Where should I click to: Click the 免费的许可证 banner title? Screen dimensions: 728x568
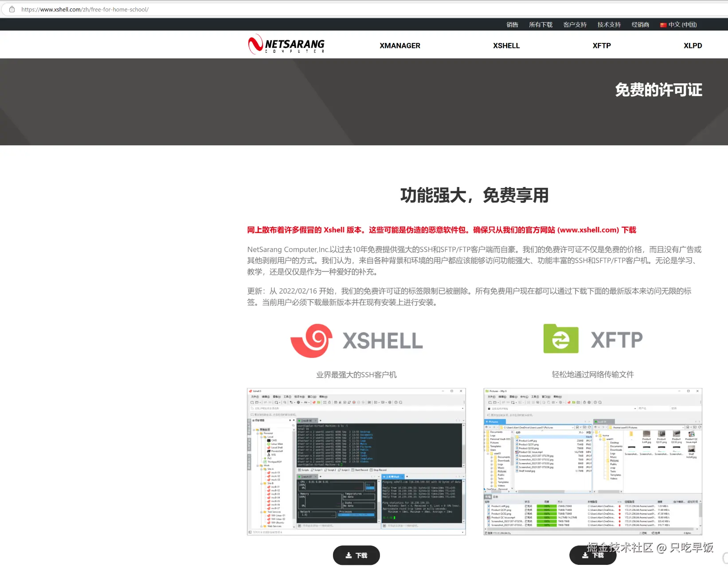tap(658, 90)
